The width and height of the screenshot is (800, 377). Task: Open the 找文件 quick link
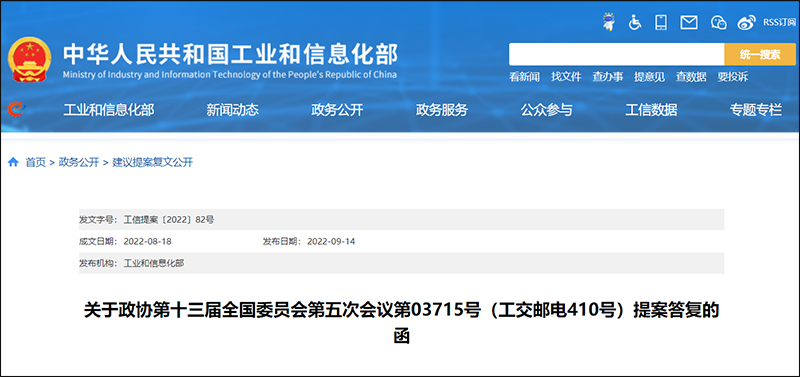pyautogui.click(x=566, y=77)
